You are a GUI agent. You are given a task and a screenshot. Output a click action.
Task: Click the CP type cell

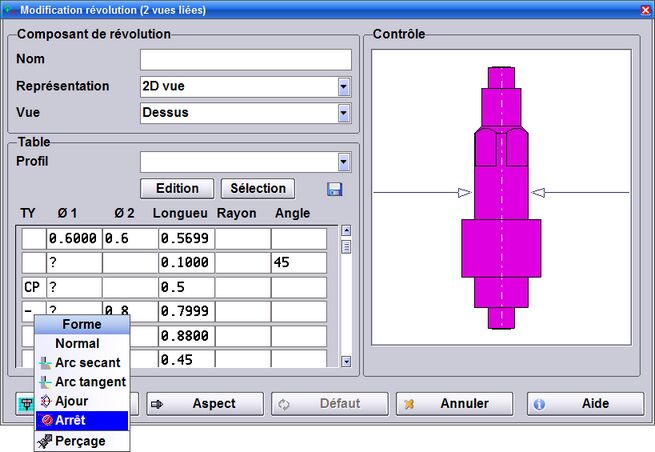(34, 287)
